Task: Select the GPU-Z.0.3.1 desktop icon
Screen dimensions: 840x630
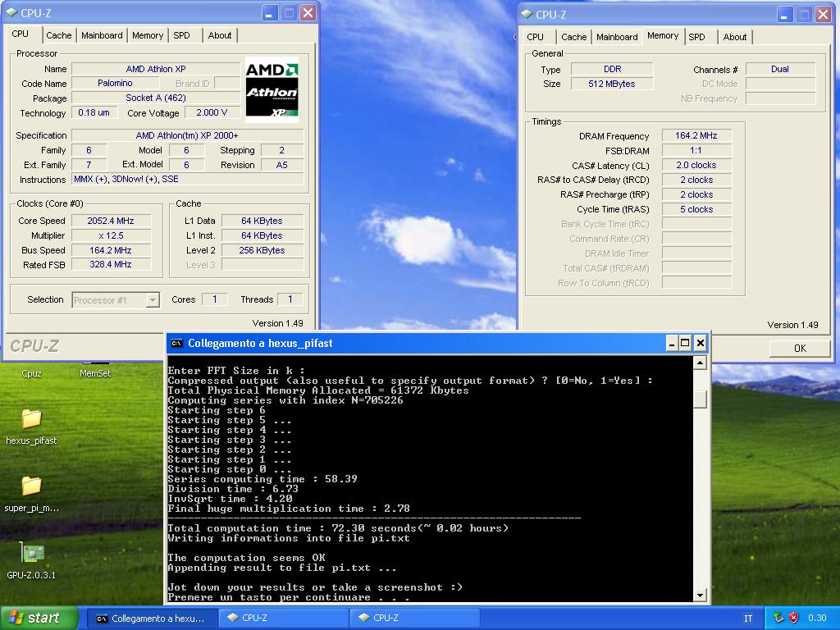Action: tap(32, 553)
